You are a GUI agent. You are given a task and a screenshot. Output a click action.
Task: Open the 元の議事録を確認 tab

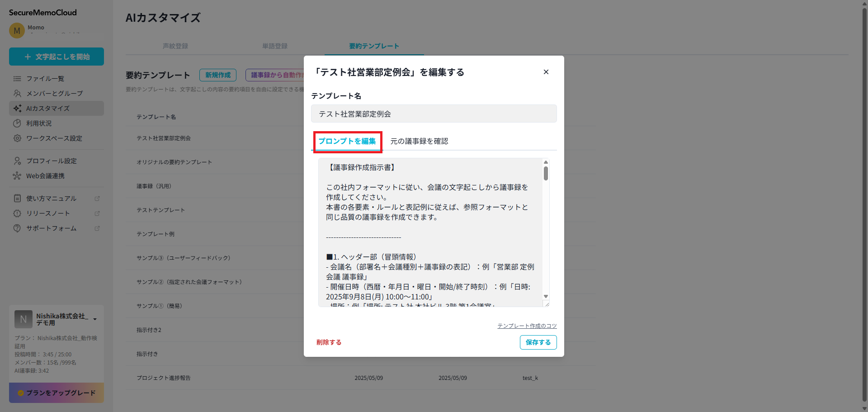(x=419, y=141)
